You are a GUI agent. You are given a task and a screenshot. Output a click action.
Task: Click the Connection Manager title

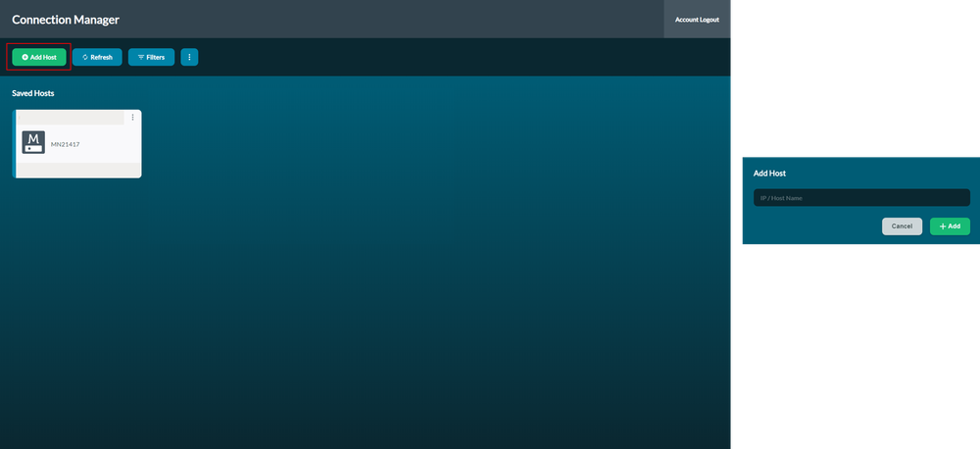(x=66, y=20)
